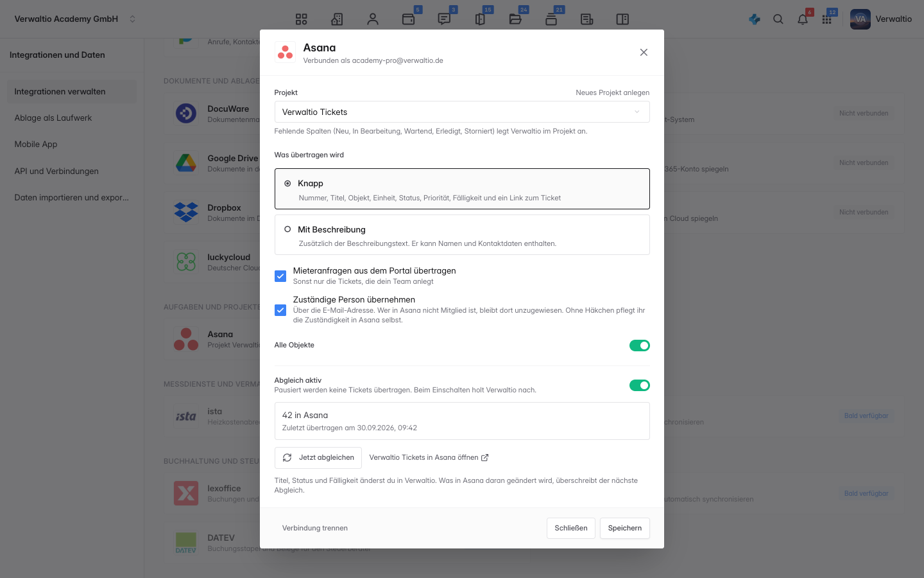This screenshot has height=578, width=924.
Task: Open the chat messages icon with badge 3
Action: coord(444,19)
